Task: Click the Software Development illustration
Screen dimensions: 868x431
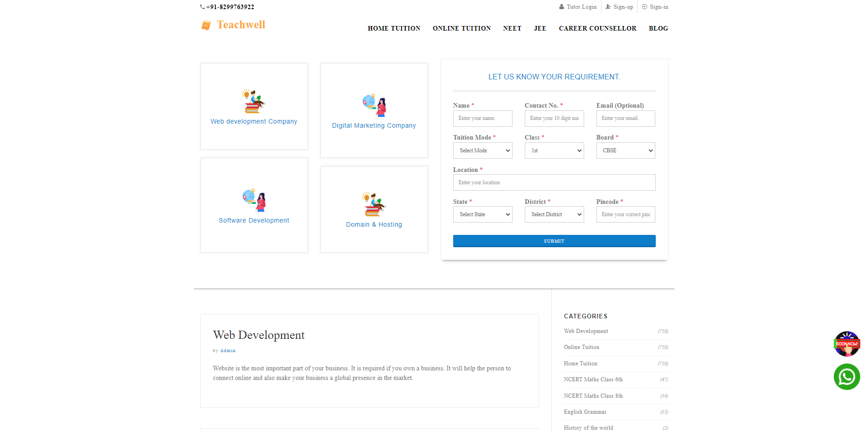Action: (x=254, y=200)
